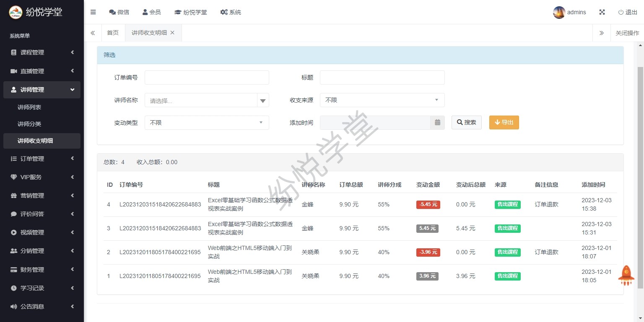The image size is (644, 322).
Task: Open the 变动类型 dropdown
Action: tap(207, 123)
